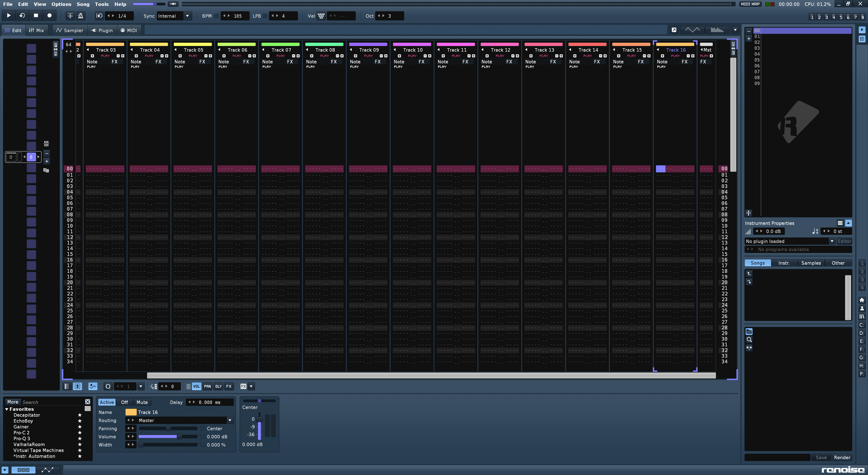Collapse the Favorites tree
This screenshot has height=475, width=868.
tap(7, 409)
